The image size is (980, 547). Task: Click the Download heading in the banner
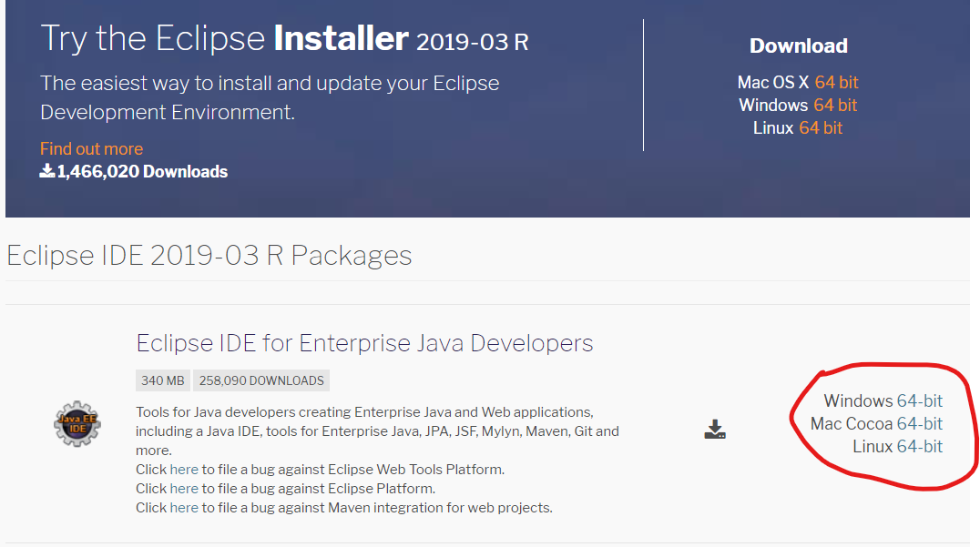pyautogui.click(x=798, y=46)
